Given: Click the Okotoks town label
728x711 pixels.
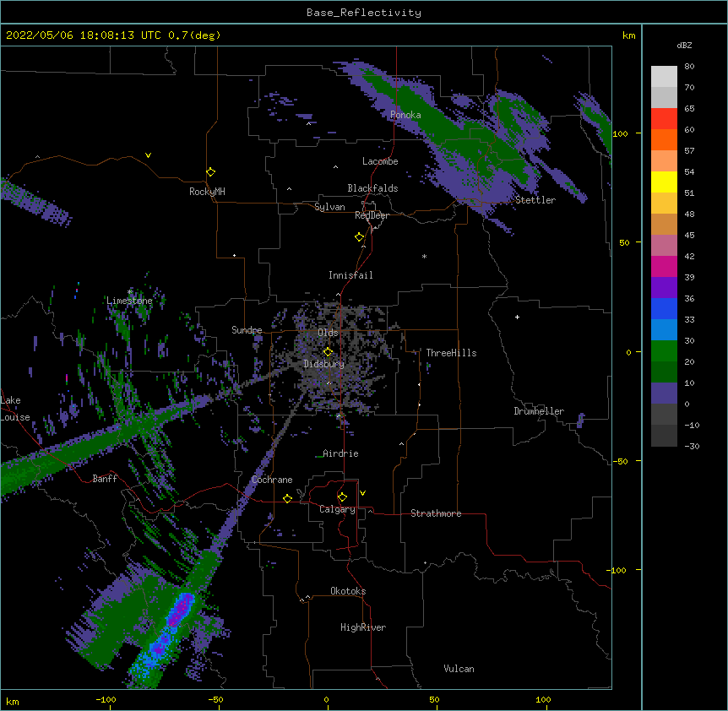Looking at the screenshot, I should click(348, 591).
